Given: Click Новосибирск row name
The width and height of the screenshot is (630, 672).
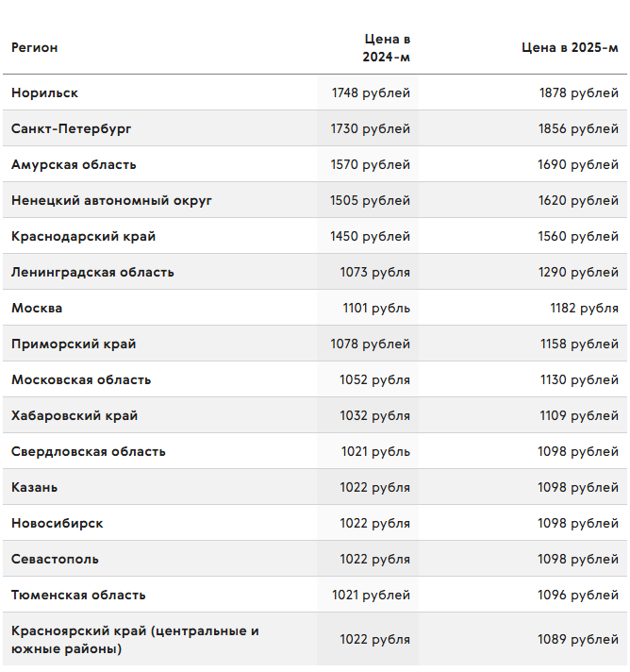Looking at the screenshot, I should click(57, 523).
